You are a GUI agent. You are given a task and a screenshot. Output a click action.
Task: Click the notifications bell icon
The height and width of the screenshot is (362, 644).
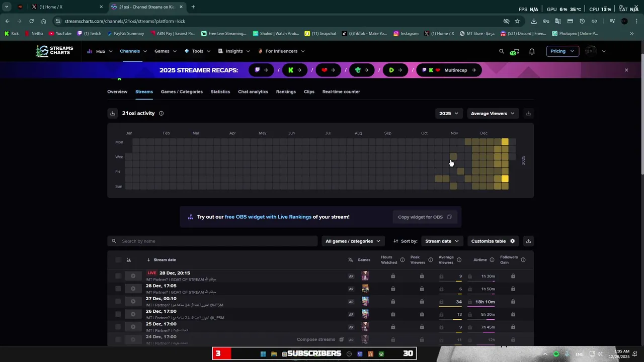(532, 51)
